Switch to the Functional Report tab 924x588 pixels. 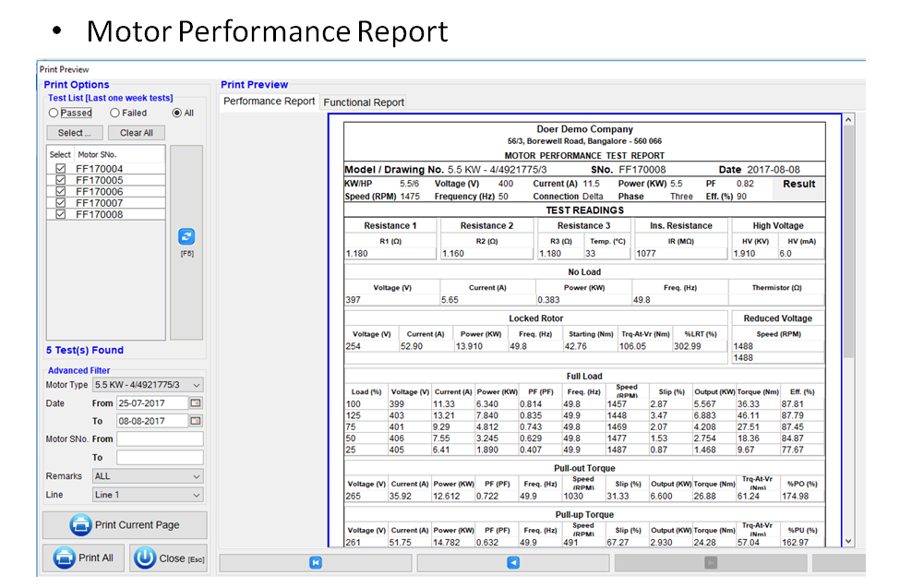(x=364, y=102)
